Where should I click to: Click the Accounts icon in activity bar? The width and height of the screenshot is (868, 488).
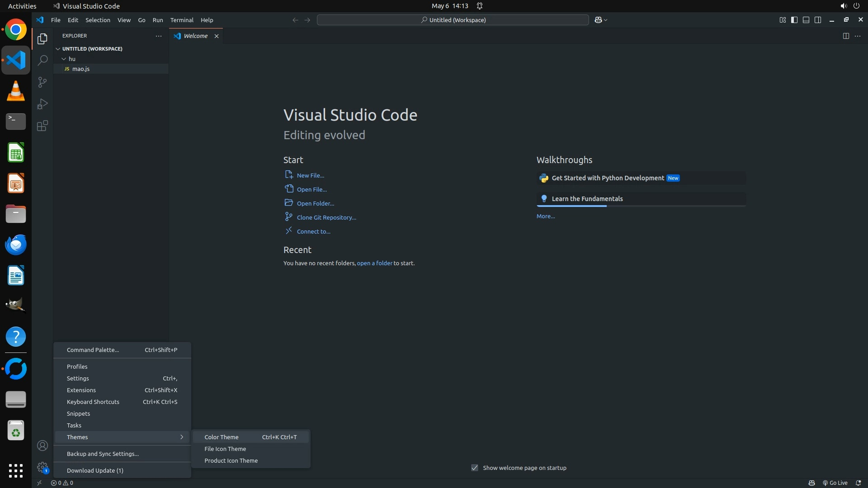click(x=42, y=446)
